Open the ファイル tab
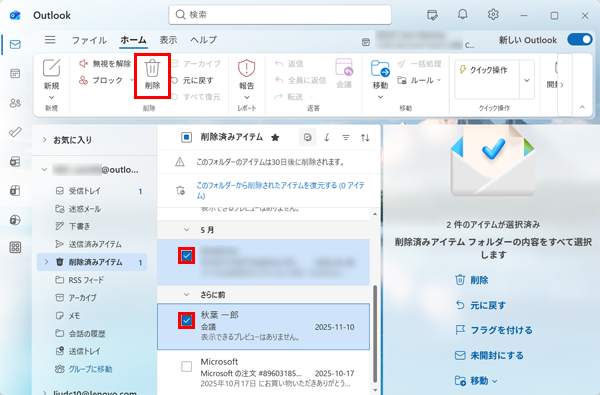Viewport: 600px width, 395px height. [89, 40]
